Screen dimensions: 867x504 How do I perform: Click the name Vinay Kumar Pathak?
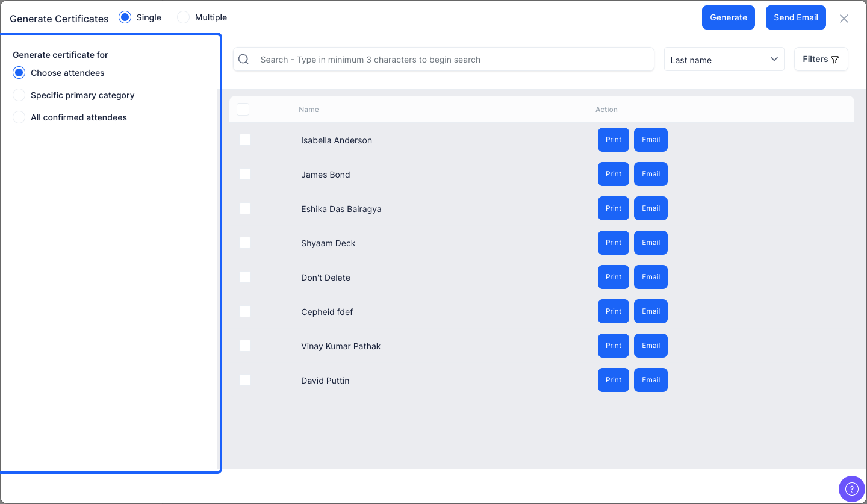pyautogui.click(x=341, y=346)
